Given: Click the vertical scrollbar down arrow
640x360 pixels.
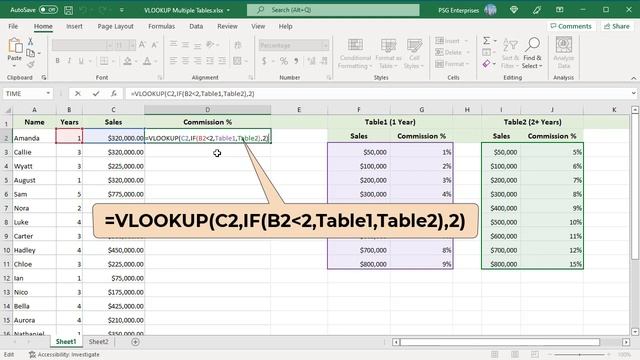Looking at the screenshot, I should [x=635, y=331].
